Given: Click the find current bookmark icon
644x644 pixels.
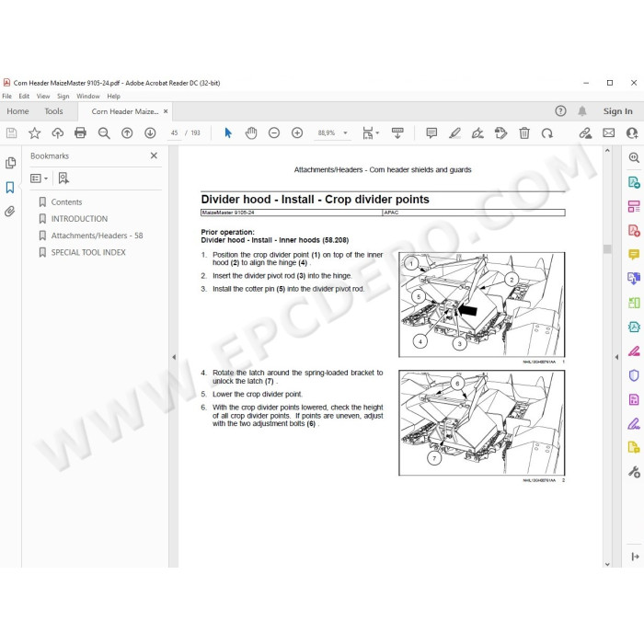Looking at the screenshot, I should (x=63, y=178).
